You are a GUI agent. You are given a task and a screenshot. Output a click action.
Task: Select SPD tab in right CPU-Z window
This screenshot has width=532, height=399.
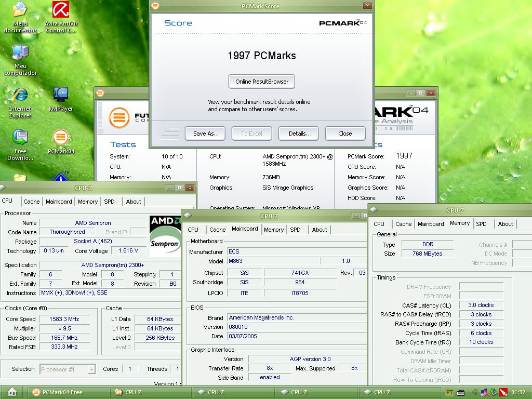(481, 224)
